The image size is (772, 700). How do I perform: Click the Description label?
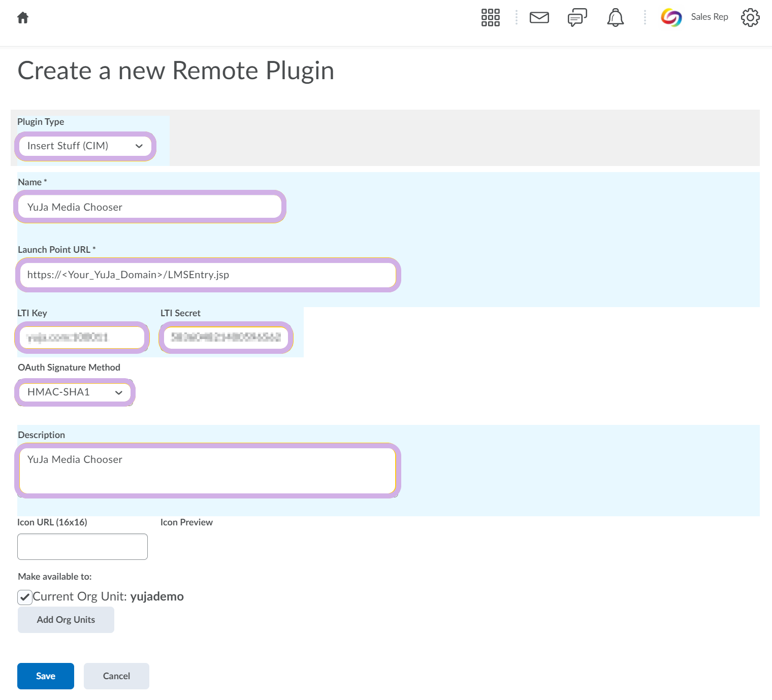pyautogui.click(x=42, y=435)
